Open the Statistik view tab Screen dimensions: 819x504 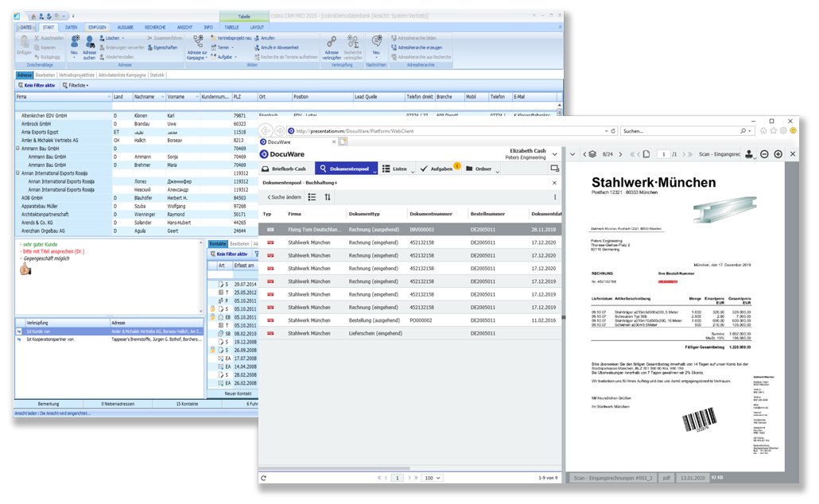pos(157,76)
